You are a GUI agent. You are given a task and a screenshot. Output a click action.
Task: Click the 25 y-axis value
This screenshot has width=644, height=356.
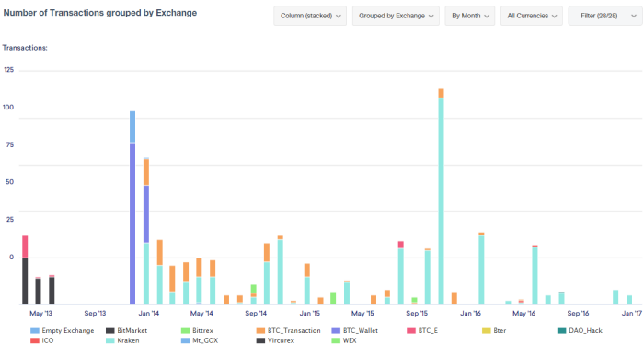pos(10,220)
